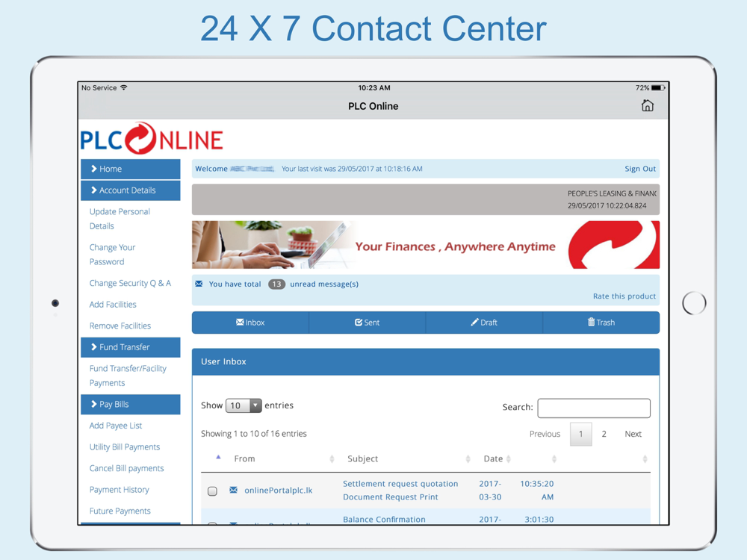The width and height of the screenshot is (747, 560).
Task: Click the iPad home button
Action: coord(694,303)
